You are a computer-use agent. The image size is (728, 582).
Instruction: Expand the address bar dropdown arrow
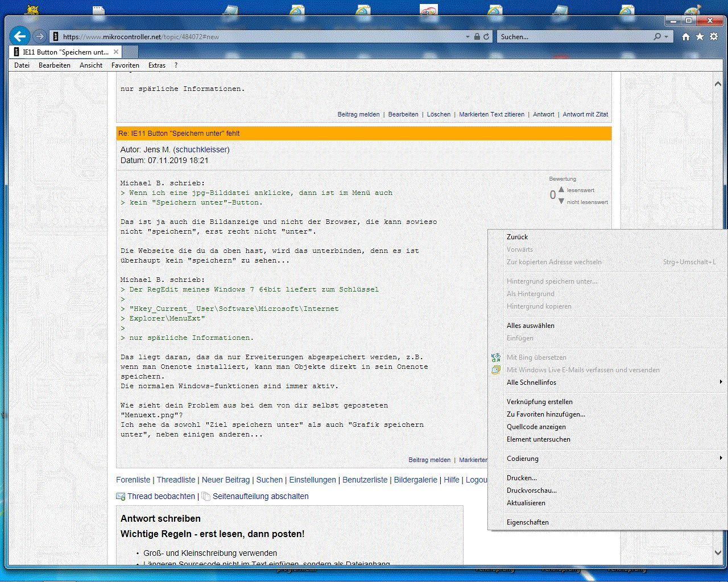pyautogui.click(x=468, y=36)
